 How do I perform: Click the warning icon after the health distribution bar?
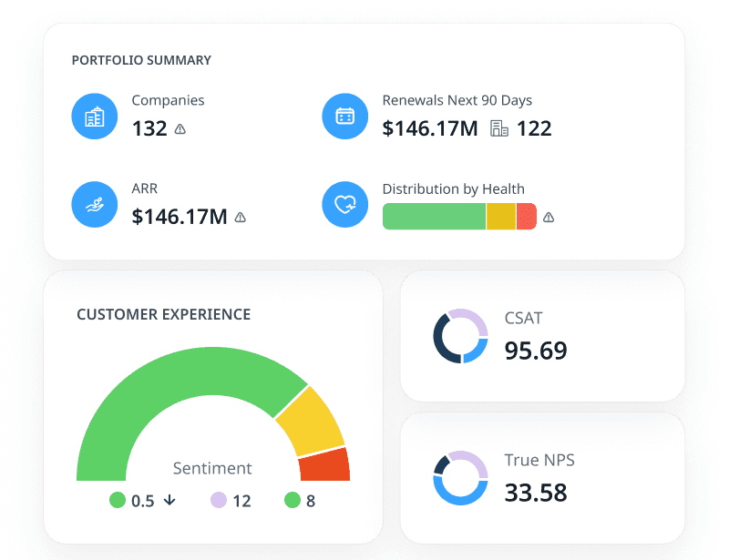tap(549, 217)
